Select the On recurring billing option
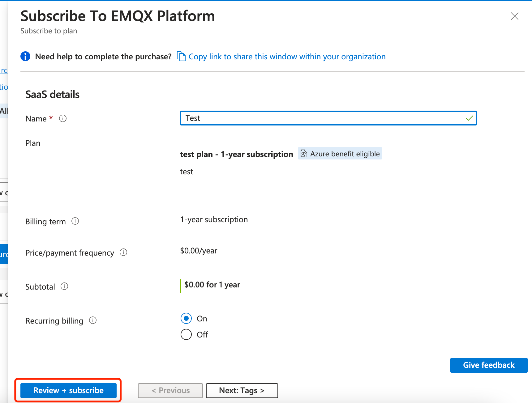Viewport: 532px width, 403px height. point(186,318)
